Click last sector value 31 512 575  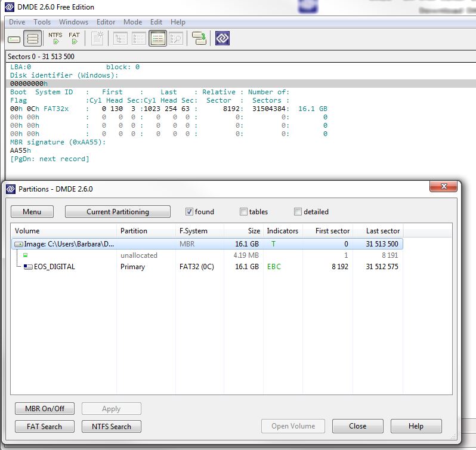click(x=382, y=267)
